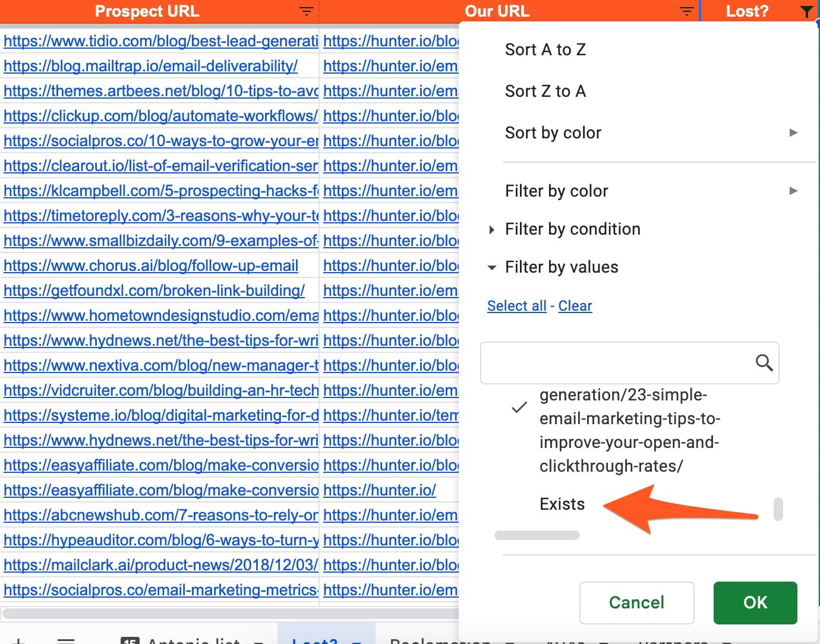Toggle the Exists filter value
The image size is (820, 644).
(562, 504)
